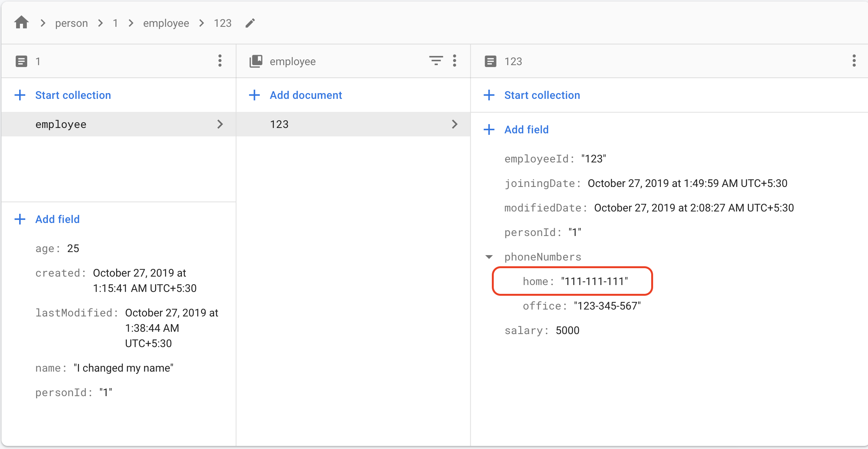The width and height of the screenshot is (868, 449).
Task: Click Add field in document 123 panel
Action: click(526, 129)
